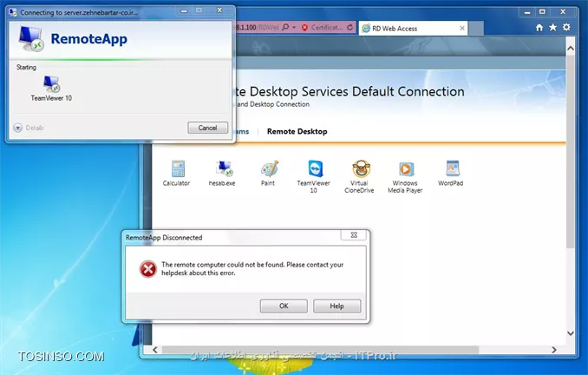Viewport: 588px width, 375px height.
Task: Open the Paint RemoteApp icon
Action: coord(268,173)
